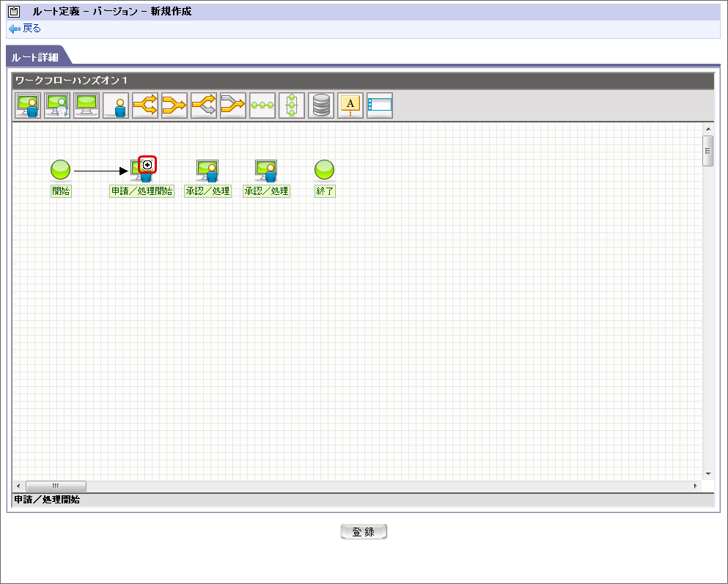
Task: Click the 申請／処理開始 node label
Action: [x=141, y=191]
